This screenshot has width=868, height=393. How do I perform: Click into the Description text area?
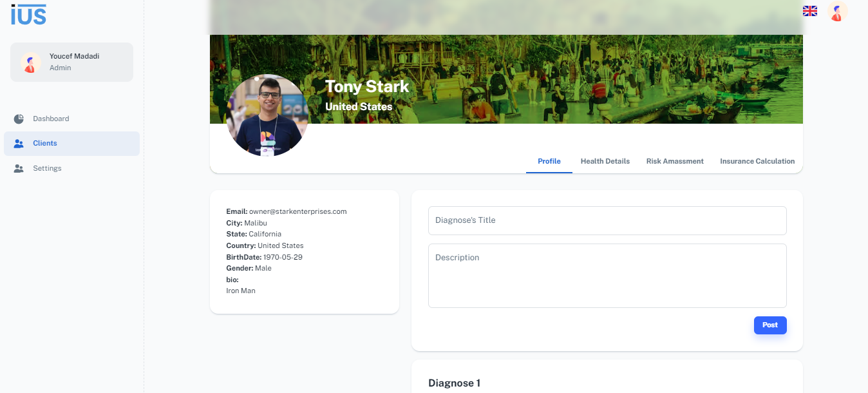pyautogui.click(x=607, y=276)
